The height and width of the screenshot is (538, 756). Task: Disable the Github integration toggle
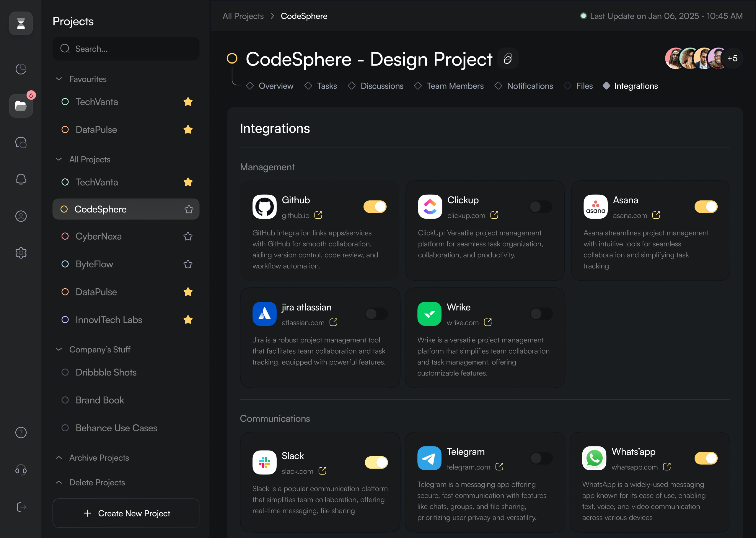(375, 207)
